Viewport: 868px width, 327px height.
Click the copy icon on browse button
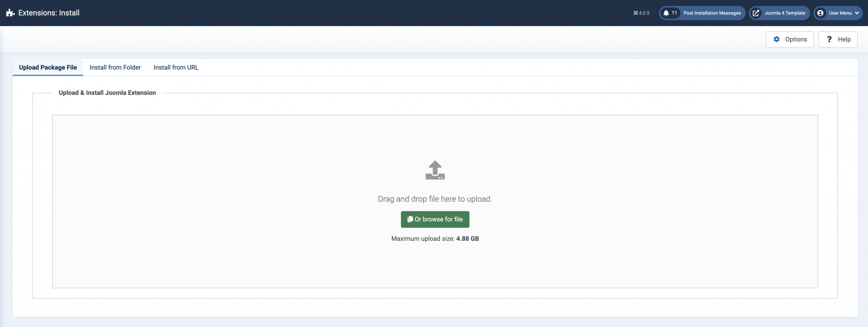pyautogui.click(x=410, y=219)
